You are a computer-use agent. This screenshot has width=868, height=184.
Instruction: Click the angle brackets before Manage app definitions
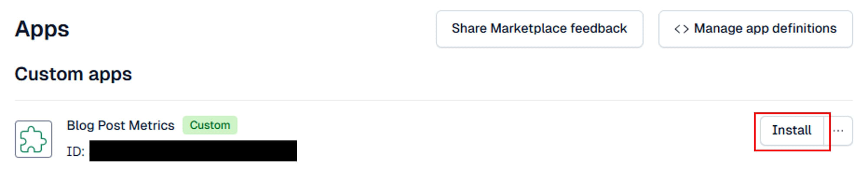click(681, 29)
